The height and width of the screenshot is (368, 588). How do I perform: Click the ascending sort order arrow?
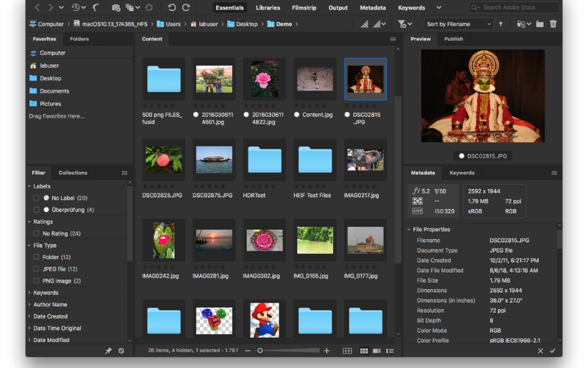(x=501, y=24)
